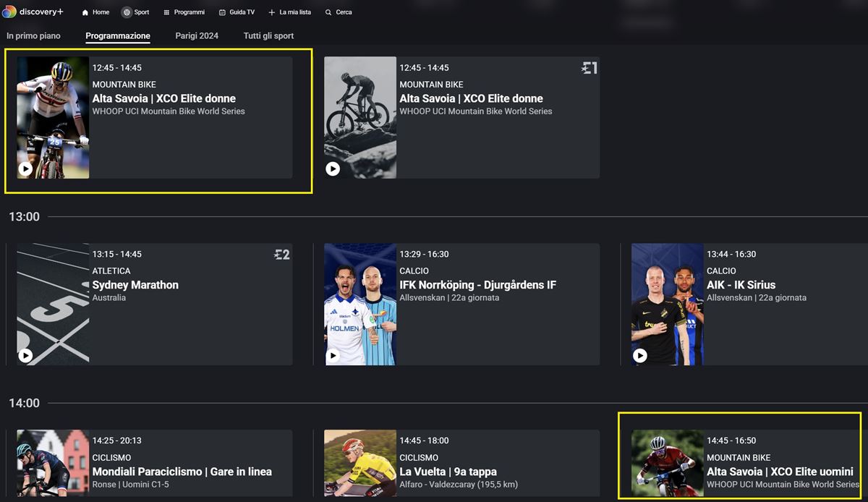Click the Guida TV calendar icon

[222, 12]
